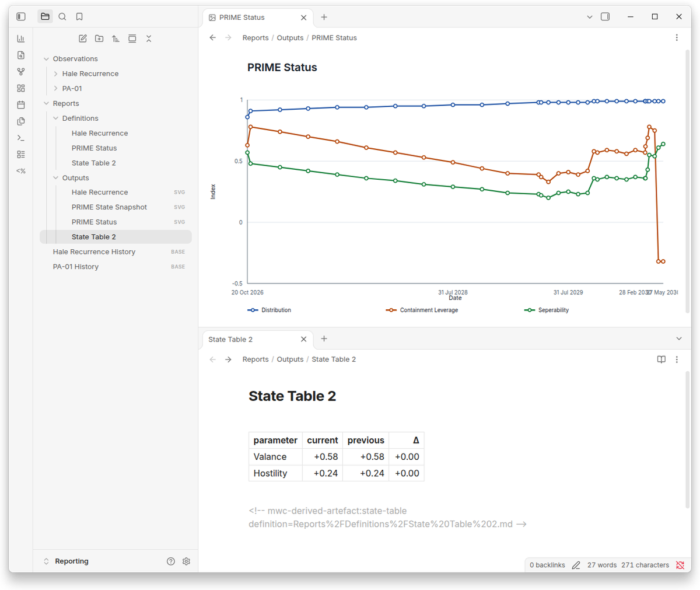Screen dimensions: 700x590
Task: Change sort order in file explorer
Action: [x=116, y=39]
